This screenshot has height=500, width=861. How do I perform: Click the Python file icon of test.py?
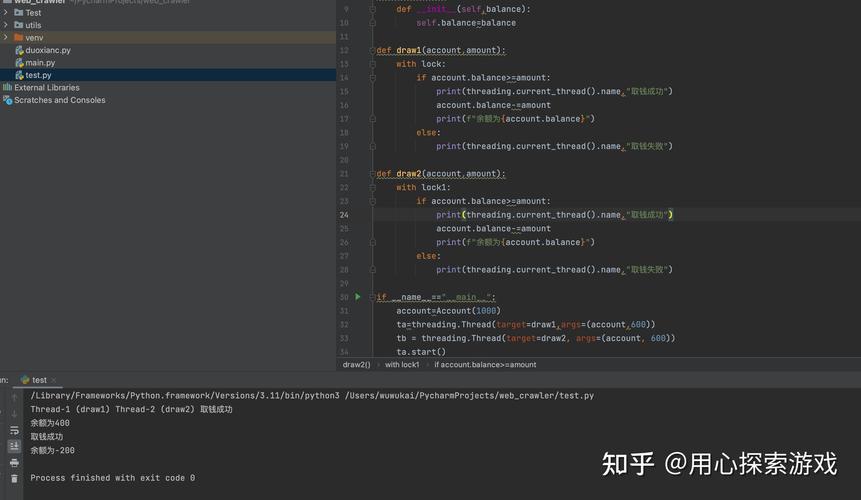point(19,75)
